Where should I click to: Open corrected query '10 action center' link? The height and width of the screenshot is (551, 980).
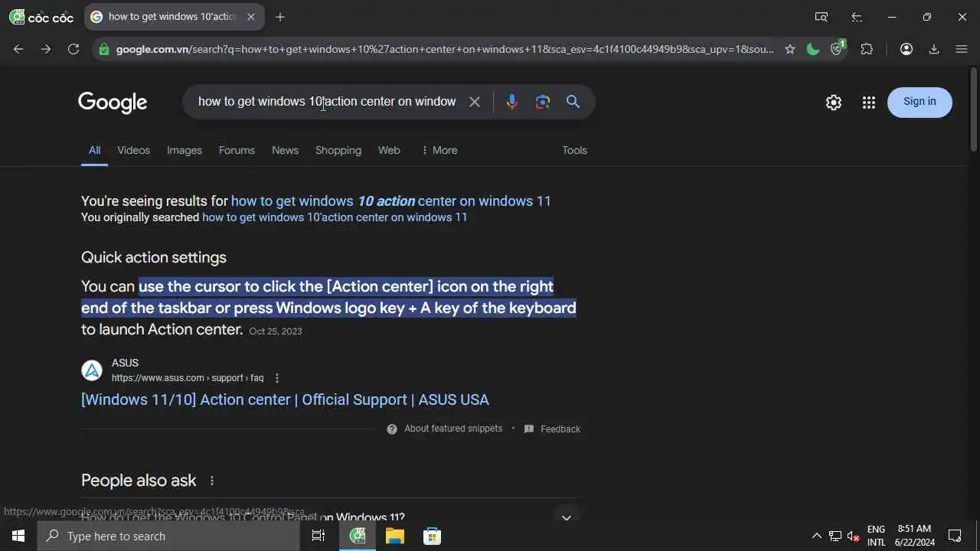pyautogui.click(x=391, y=201)
